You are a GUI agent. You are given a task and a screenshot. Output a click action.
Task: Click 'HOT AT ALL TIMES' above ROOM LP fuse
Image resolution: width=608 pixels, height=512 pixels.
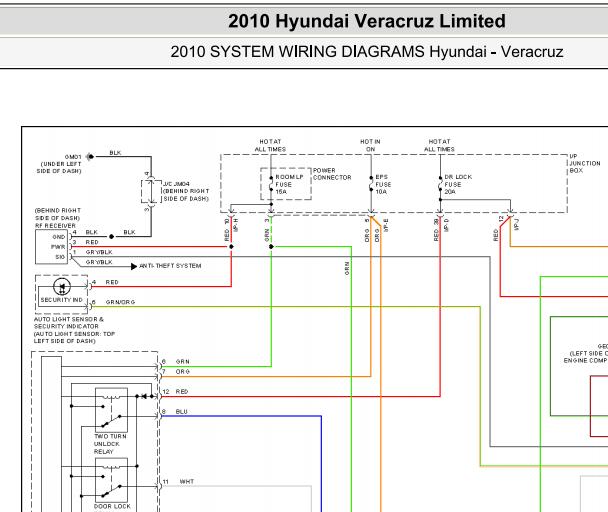click(x=270, y=145)
